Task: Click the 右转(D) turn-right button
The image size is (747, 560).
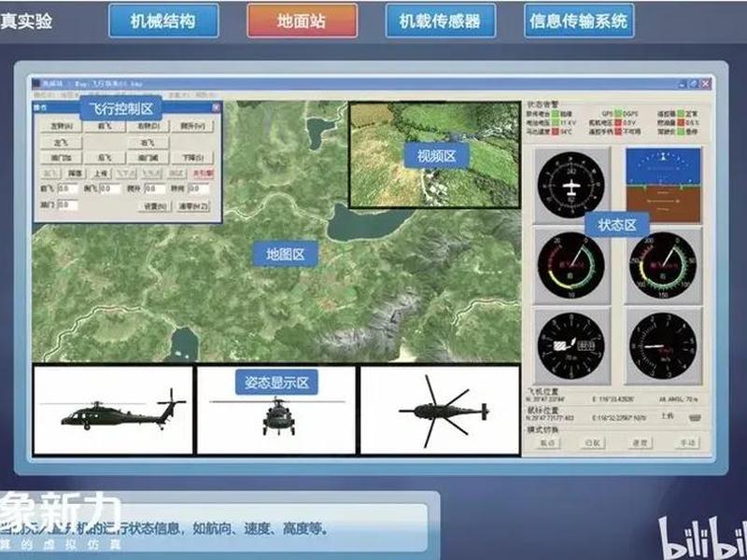Action: [148, 126]
